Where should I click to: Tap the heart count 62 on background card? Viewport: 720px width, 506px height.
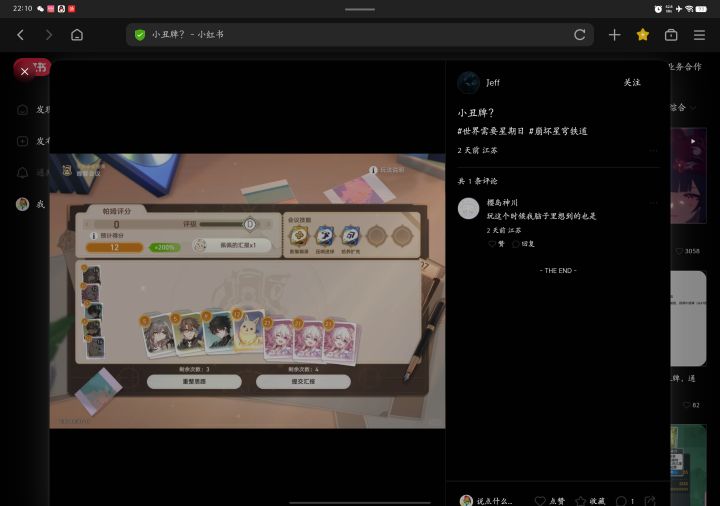pos(692,405)
